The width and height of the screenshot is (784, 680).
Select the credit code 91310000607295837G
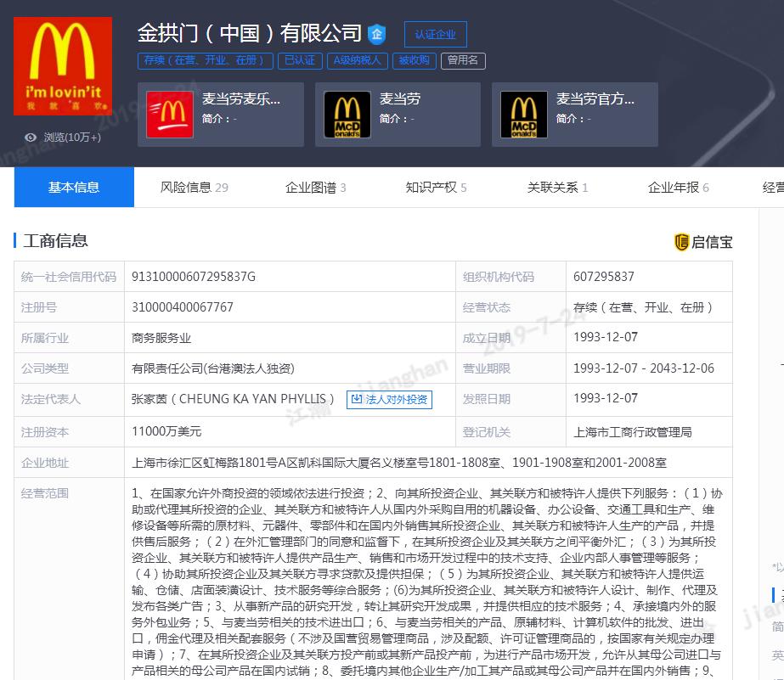click(x=194, y=276)
